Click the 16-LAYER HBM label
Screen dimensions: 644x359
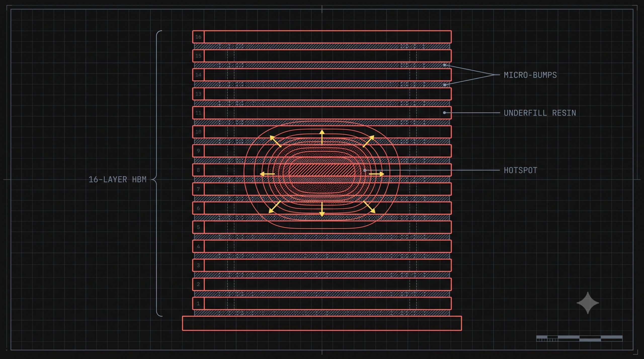coord(117,179)
